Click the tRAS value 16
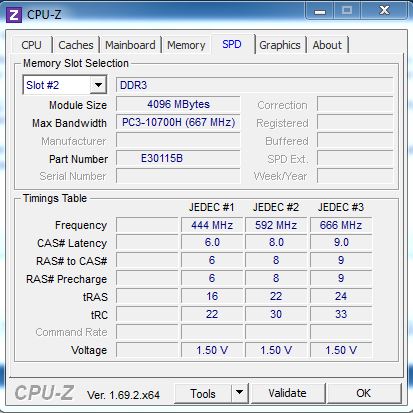This screenshot has height=413, width=413. click(212, 296)
